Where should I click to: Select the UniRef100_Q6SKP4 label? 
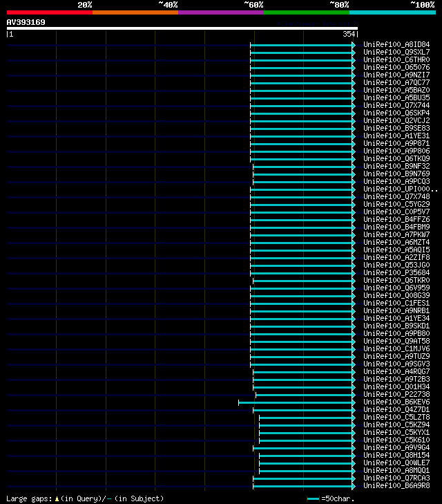coord(396,113)
